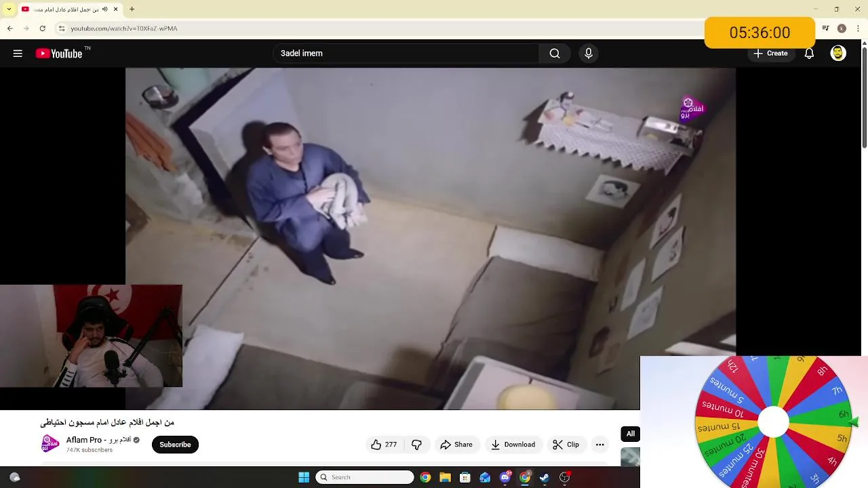868x488 pixels.
Task: Mute tab via audio speaker indicator
Action: coord(105,9)
